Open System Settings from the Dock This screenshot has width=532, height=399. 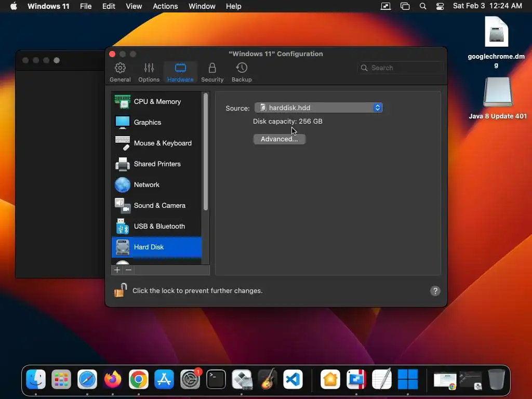click(x=190, y=379)
